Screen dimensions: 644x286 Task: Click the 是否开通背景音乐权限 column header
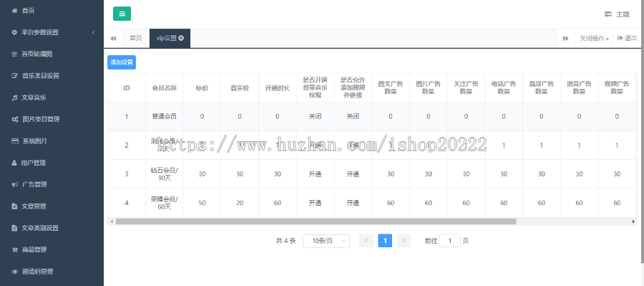pos(315,88)
